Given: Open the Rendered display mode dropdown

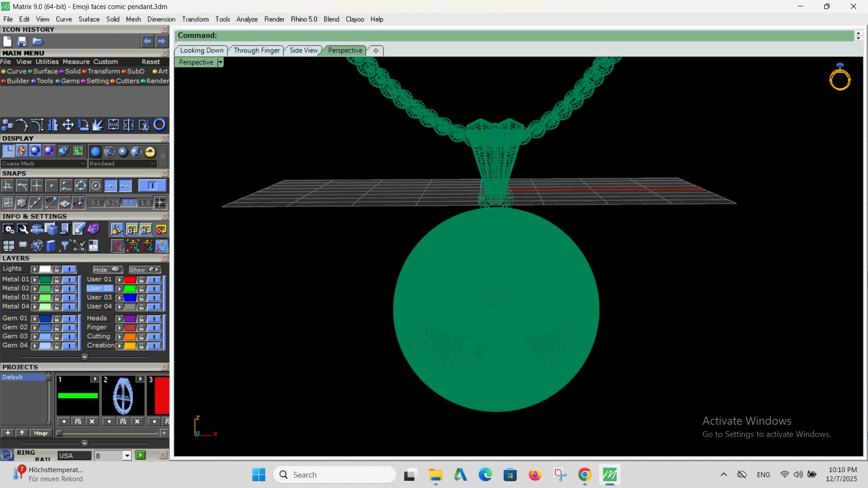Looking at the screenshot, I should pyautogui.click(x=123, y=164).
